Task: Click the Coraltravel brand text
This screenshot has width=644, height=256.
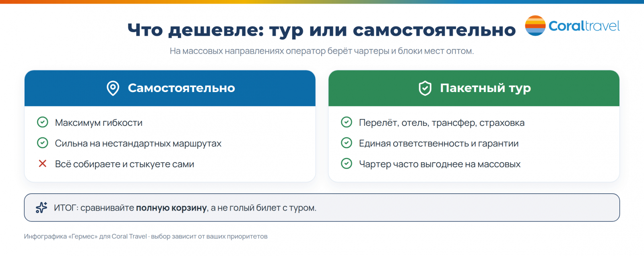Action: coord(584,26)
